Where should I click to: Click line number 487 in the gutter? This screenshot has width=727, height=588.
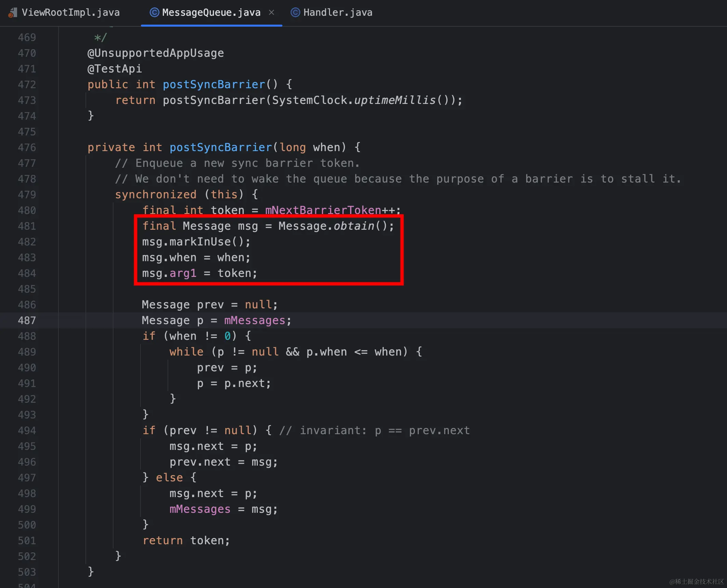(x=27, y=320)
